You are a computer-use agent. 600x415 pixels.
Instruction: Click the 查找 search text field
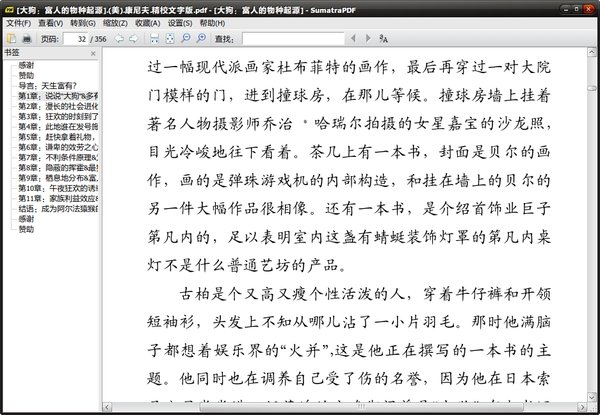click(x=293, y=39)
